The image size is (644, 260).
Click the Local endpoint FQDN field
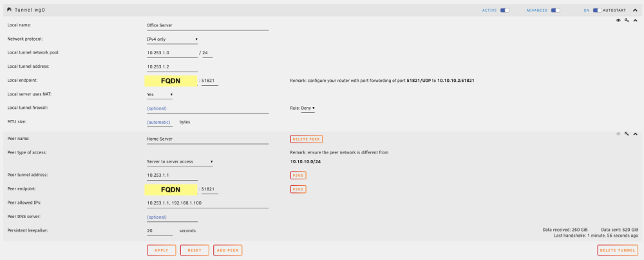tap(171, 81)
